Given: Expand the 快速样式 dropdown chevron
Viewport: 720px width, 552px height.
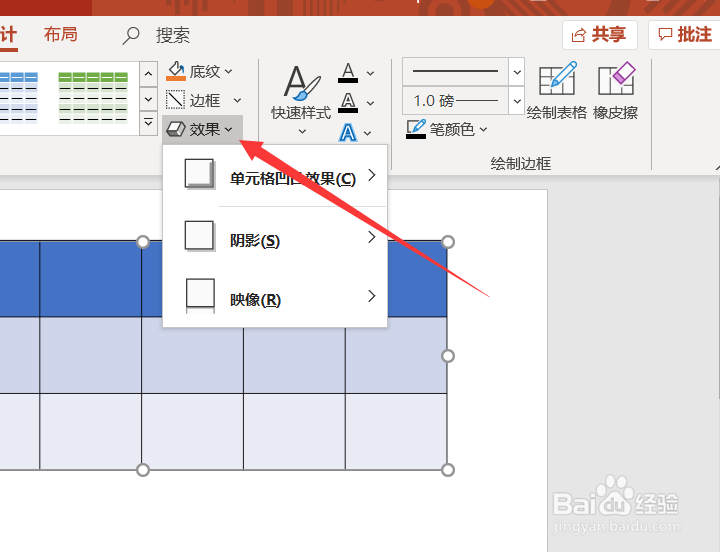Looking at the screenshot, I should (302, 131).
